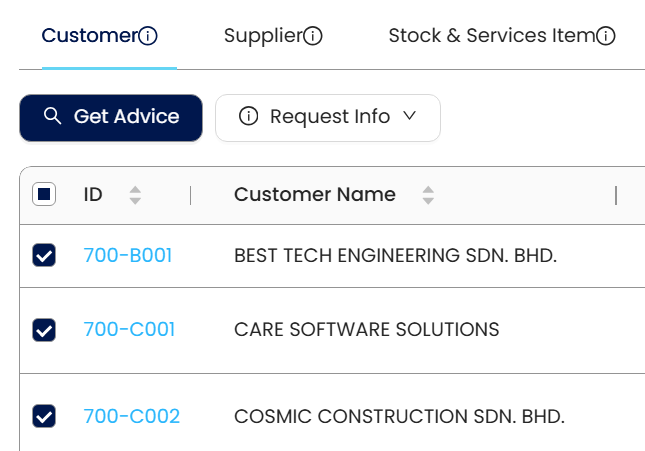Click info icon next to Stock & Services Item
The width and height of the screenshot is (645, 451).
pos(605,37)
